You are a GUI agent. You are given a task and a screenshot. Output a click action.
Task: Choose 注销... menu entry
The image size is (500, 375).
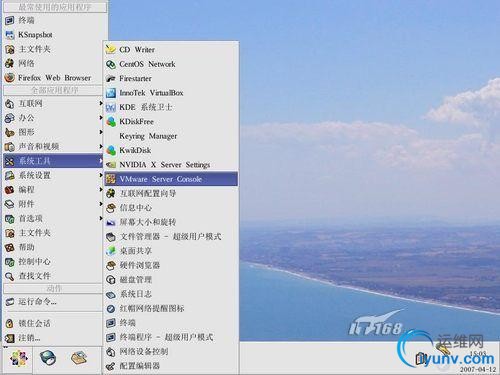pos(53,338)
